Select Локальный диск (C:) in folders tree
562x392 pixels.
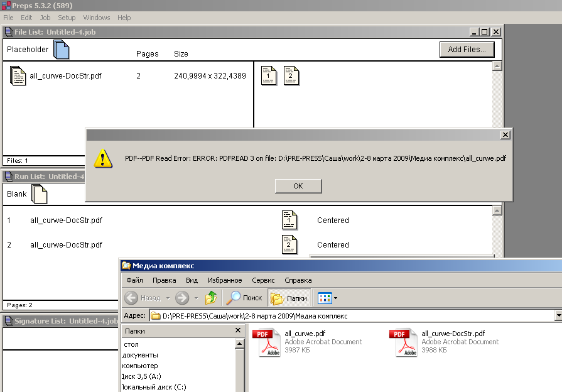pos(154,387)
